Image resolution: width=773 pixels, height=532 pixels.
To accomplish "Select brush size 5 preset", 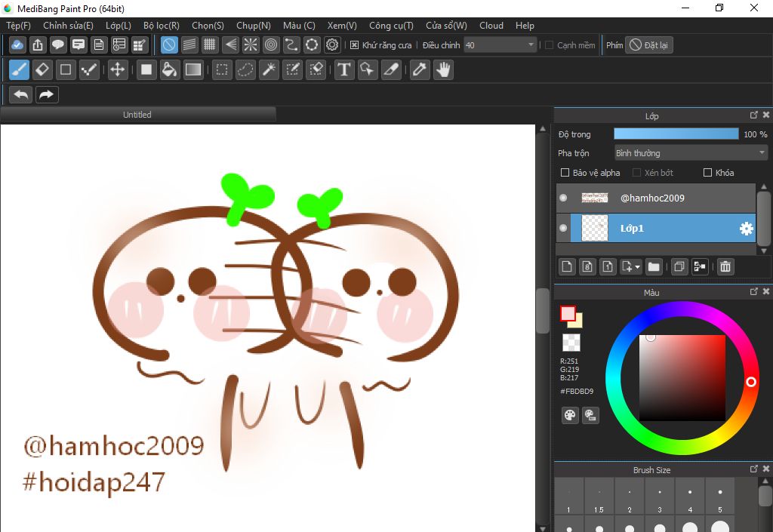I will click(720, 497).
